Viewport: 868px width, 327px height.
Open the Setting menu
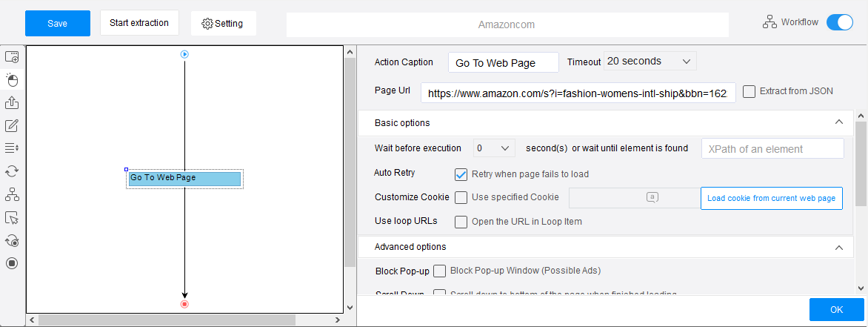(x=223, y=23)
